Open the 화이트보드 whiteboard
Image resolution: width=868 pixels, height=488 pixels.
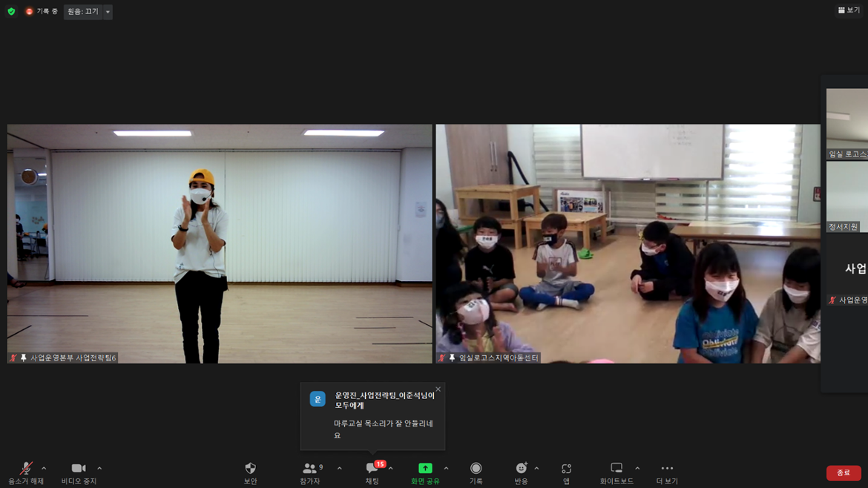coord(616,472)
